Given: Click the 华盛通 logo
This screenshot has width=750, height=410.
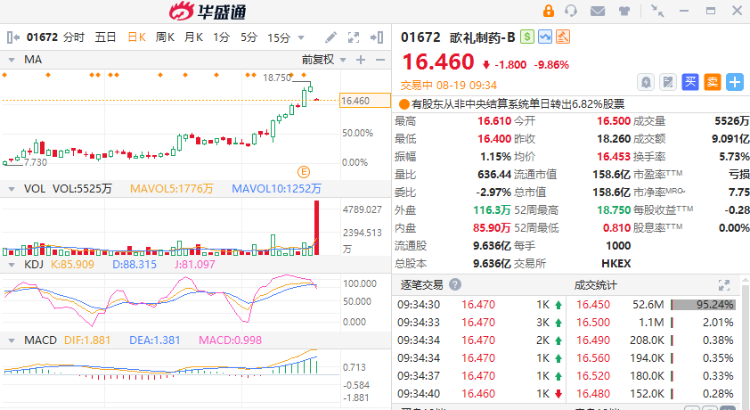Looking at the screenshot, I should point(208,11).
